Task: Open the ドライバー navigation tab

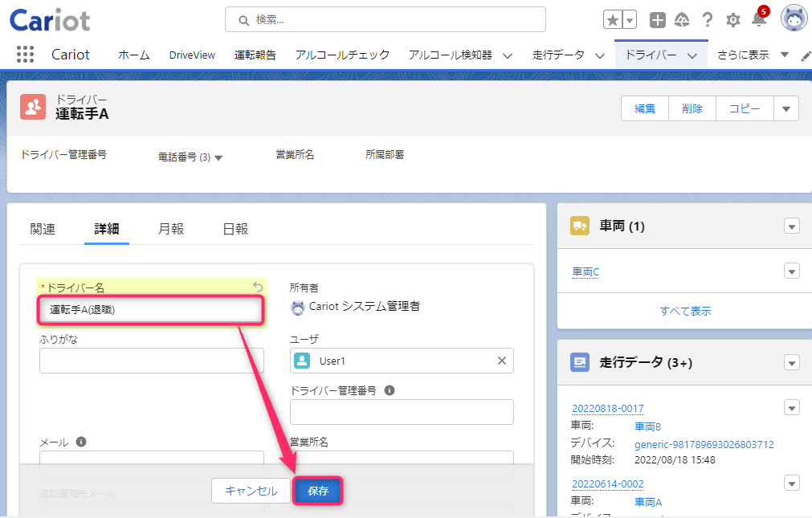Action: (x=651, y=55)
